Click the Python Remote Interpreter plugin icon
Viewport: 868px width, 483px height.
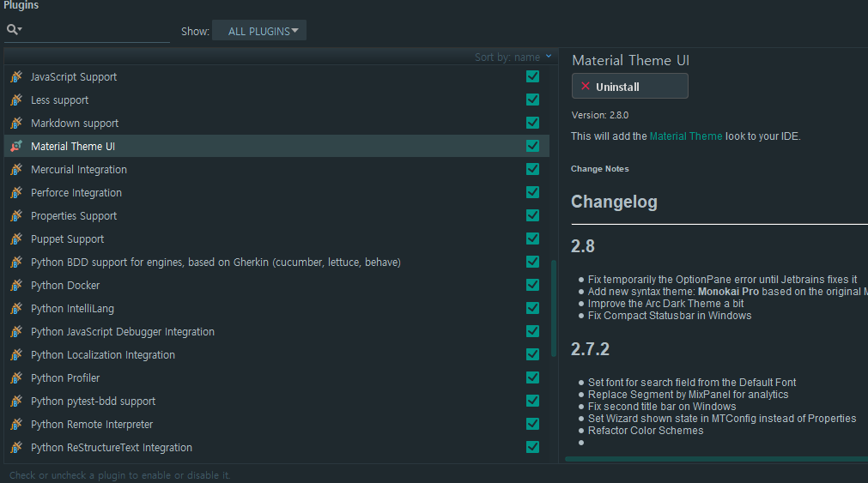(16, 425)
